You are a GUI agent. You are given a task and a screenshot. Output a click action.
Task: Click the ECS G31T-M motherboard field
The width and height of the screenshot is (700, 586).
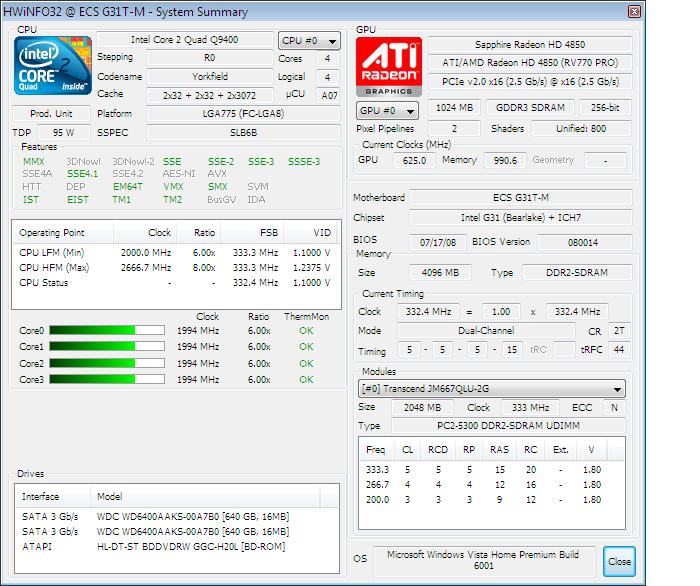(x=521, y=198)
